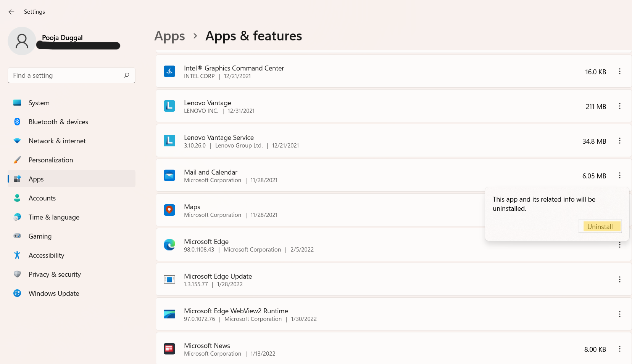The height and width of the screenshot is (364, 632).
Task: Go back with the Settings back arrow
Action: (11, 12)
